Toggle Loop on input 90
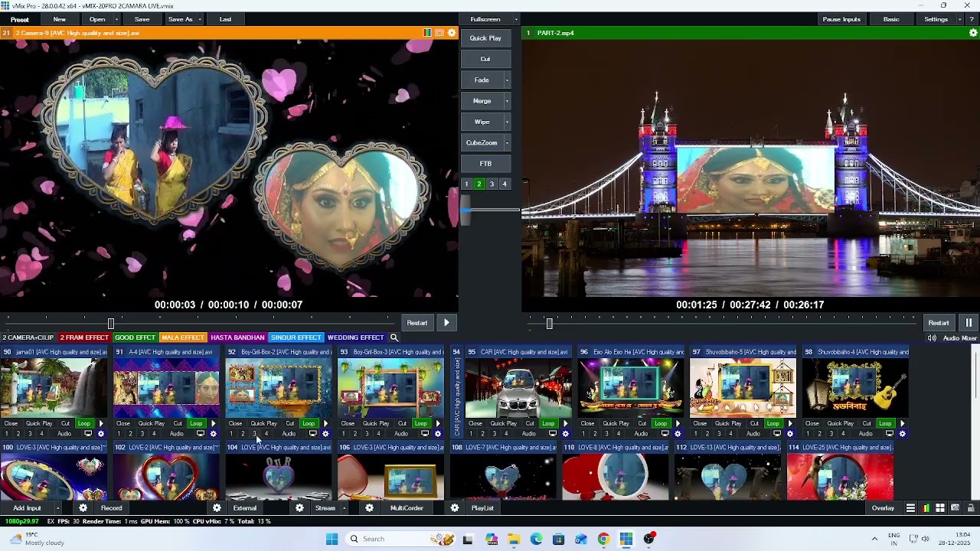The height and width of the screenshot is (551, 980). (x=83, y=423)
